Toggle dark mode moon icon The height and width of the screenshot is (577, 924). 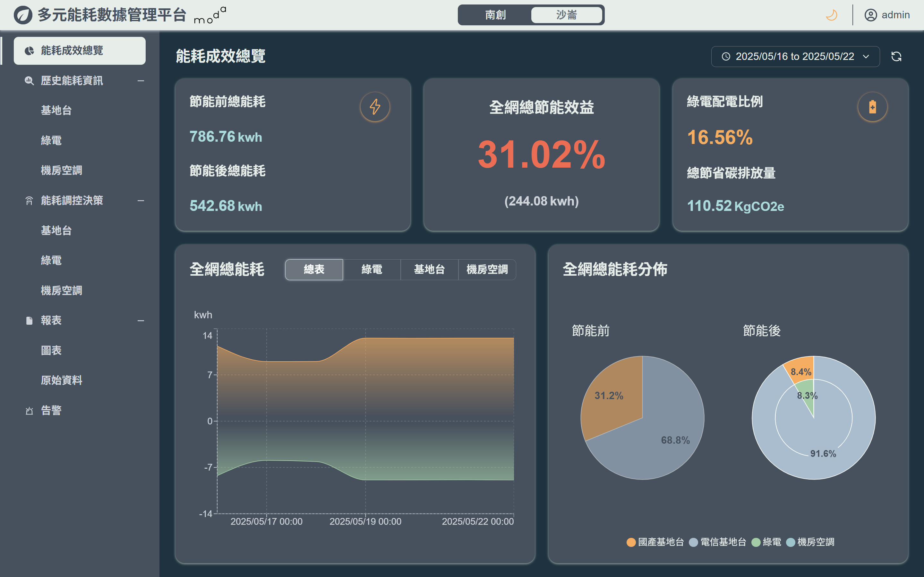click(x=831, y=15)
